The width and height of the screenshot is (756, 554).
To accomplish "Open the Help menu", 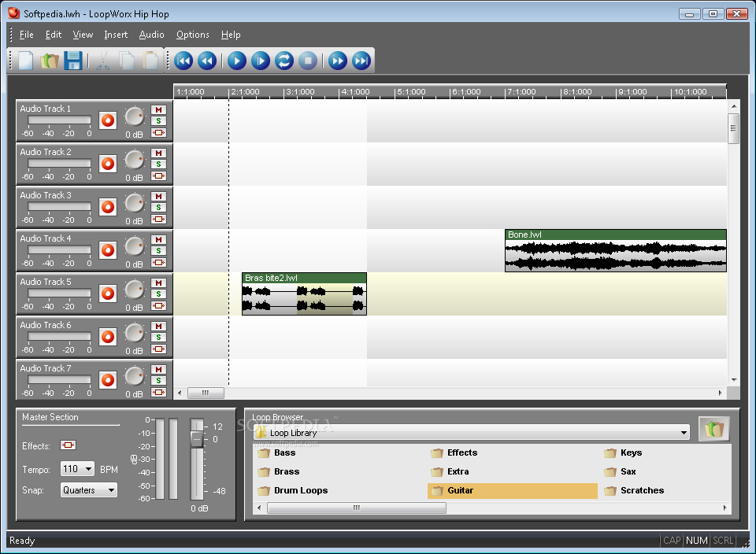I will 231,35.
